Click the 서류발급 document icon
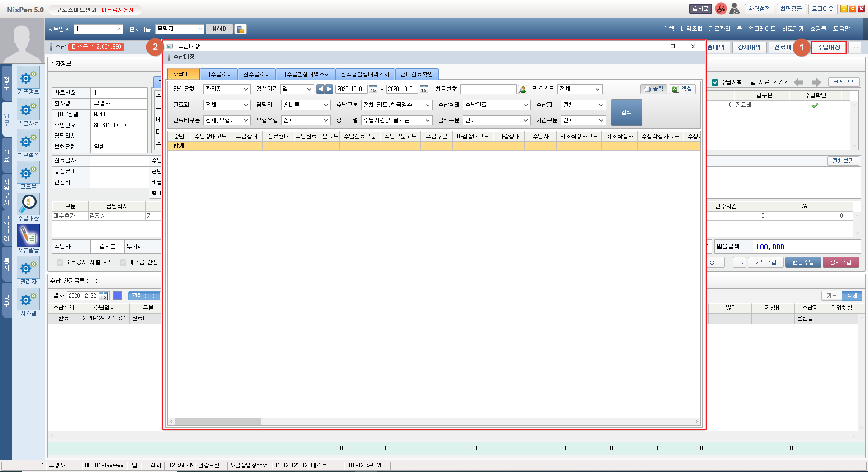 point(28,237)
